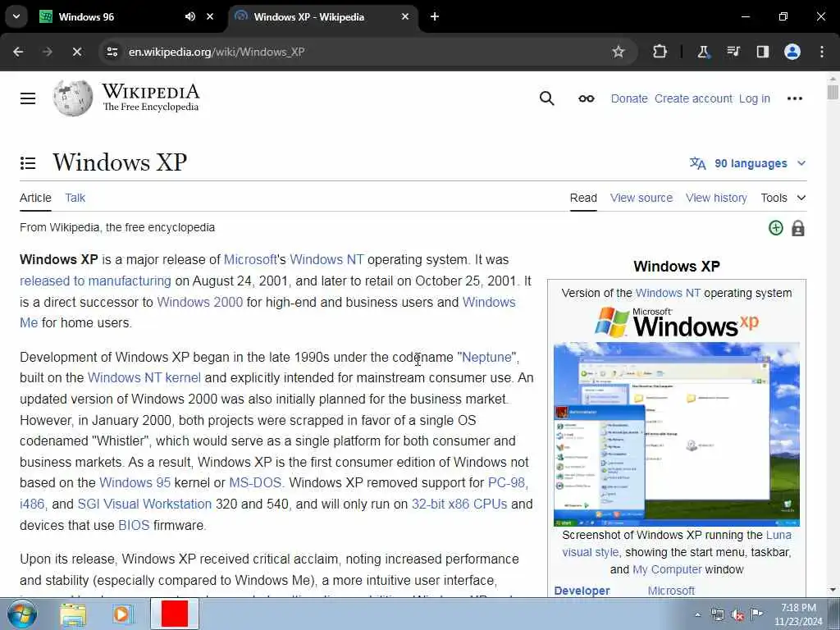840x630 pixels.
Task: Click the muted volume tray icon
Action: (x=737, y=615)
